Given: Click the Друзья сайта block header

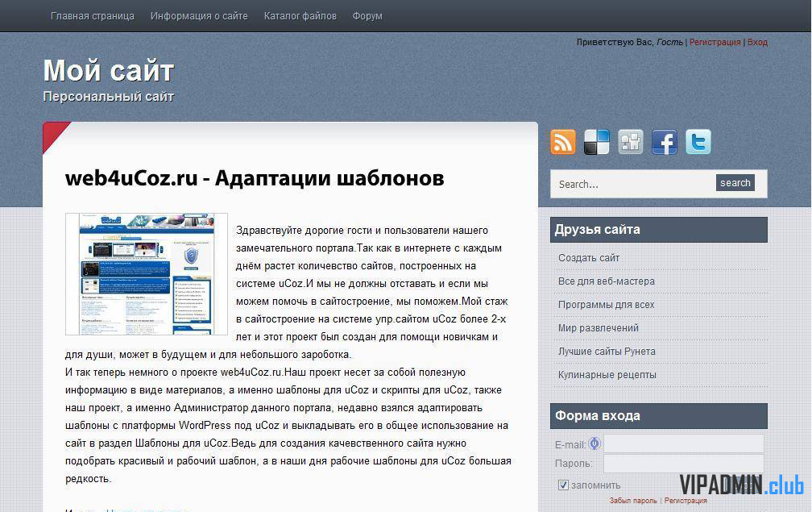Looking at the screenshot, I should pyautogui.click(x=659, y=230).
